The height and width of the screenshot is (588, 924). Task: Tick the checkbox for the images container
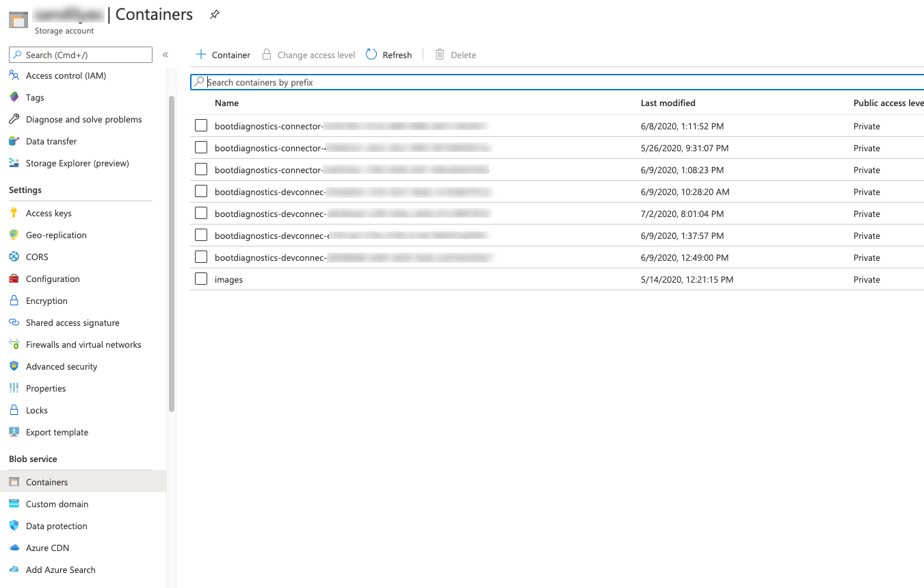click(200, 279)
